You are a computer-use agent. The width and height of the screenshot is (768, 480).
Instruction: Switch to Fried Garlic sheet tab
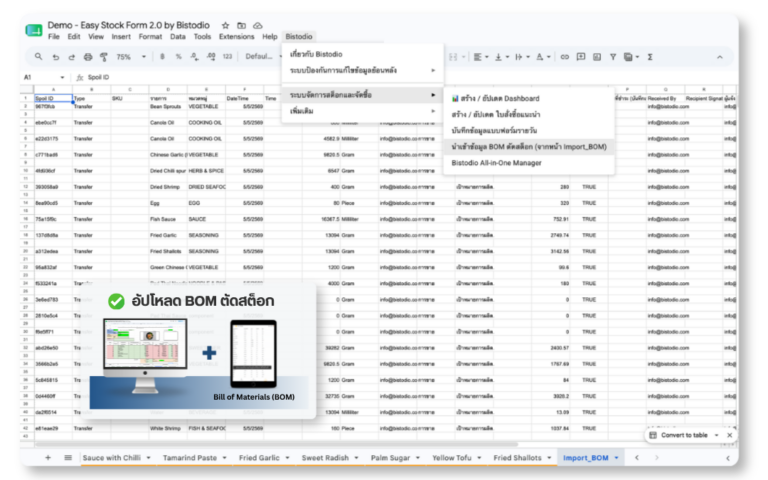[259, 457]
